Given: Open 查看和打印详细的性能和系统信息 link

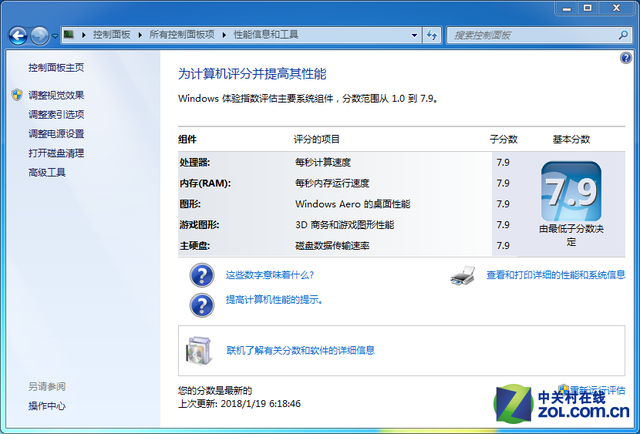Looking at the screenshot, I should tap(556, 275).
